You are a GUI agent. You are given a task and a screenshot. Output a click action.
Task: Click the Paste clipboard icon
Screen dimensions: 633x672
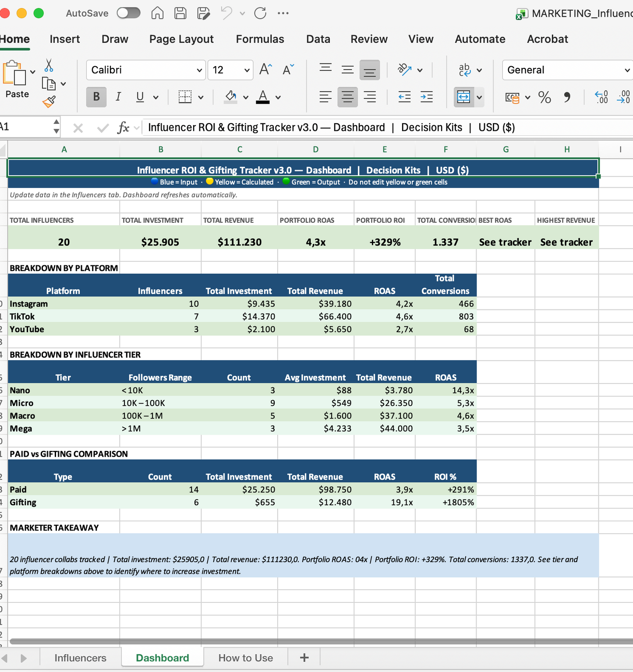point(14,73)
